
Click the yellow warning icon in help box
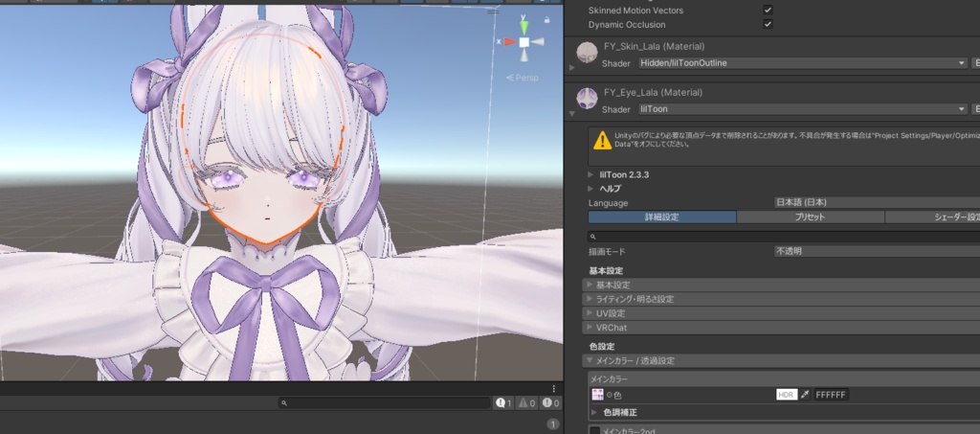(x=603, y=140)
